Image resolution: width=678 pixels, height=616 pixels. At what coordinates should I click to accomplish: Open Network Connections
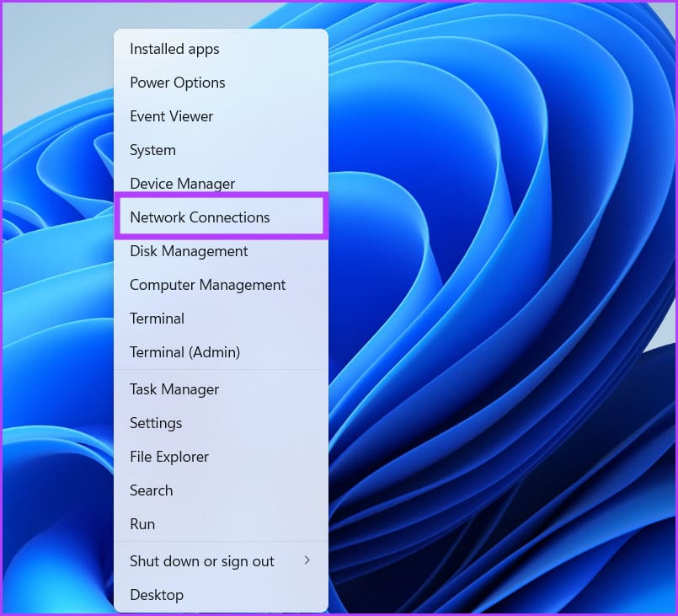(x=221, y=217)
